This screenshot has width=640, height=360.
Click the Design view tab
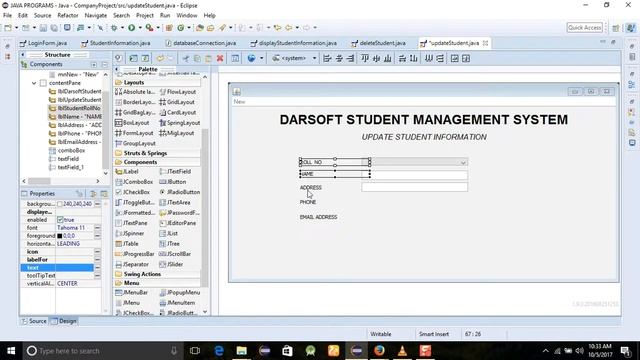(64, 321)
